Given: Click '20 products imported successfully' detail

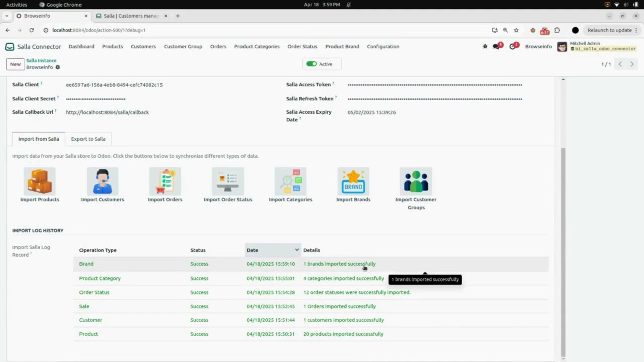Looking at the screenshot, I should 343,334.
